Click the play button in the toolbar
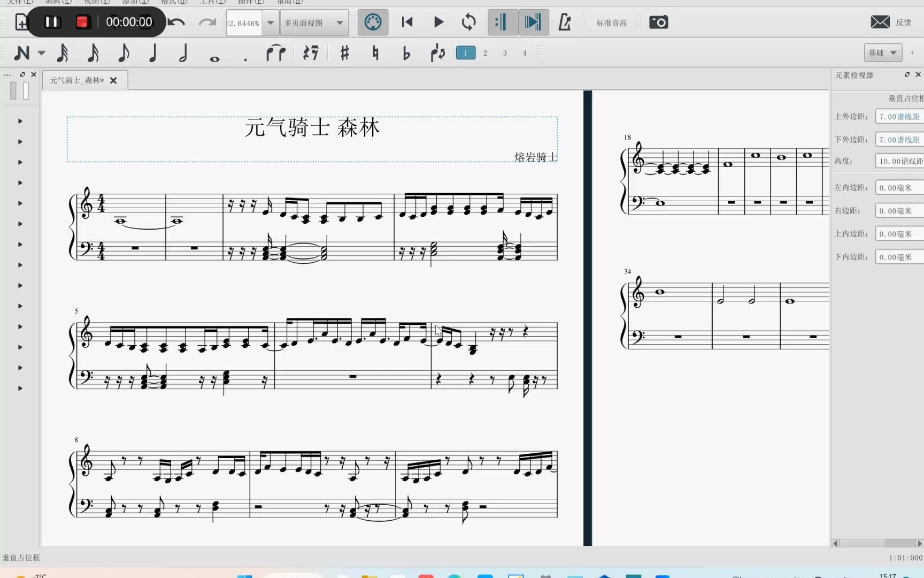 (438, 22)
